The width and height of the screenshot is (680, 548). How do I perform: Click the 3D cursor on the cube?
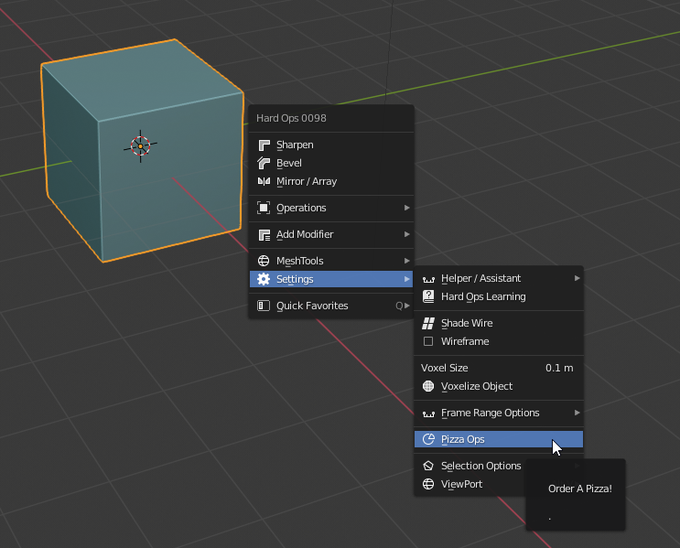(x=141, y=146)
